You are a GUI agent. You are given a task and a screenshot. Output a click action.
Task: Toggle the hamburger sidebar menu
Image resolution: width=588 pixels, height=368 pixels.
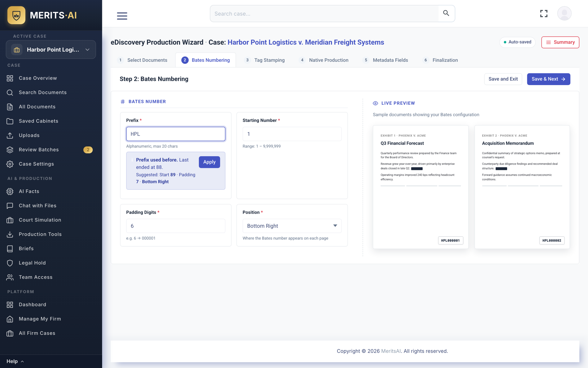click(x=122, y=16)
